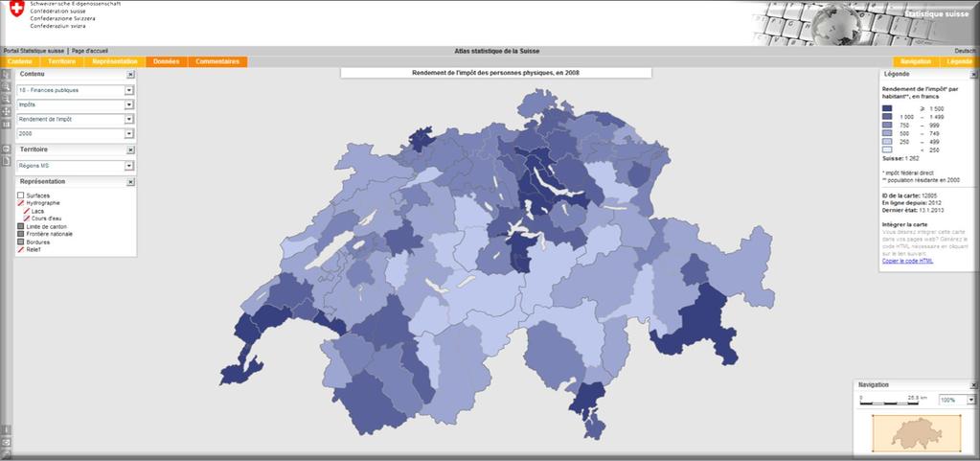Switch language to Deutsch
980x461 pixels.
(966, 51)
